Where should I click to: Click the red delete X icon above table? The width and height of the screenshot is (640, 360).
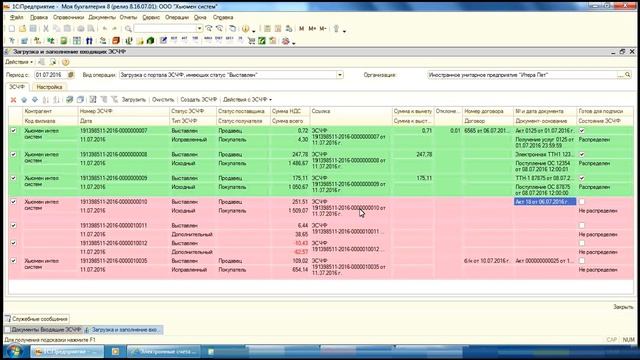(x=13, y=100)
